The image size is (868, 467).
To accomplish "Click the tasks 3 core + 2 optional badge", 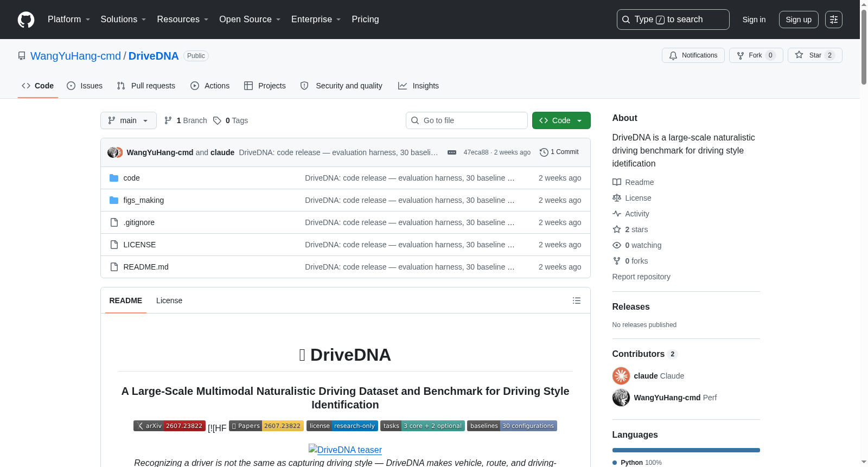I will 423,426.
